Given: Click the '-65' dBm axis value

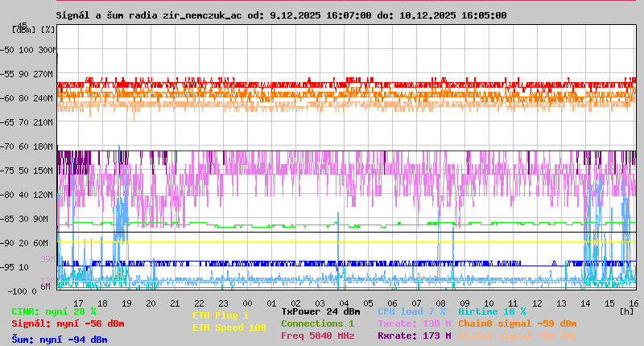Looking at the screenshot, I should point(7,122).
